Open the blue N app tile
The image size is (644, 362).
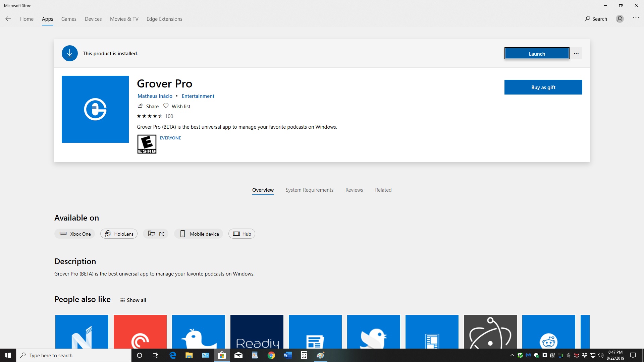coord(82,332)
